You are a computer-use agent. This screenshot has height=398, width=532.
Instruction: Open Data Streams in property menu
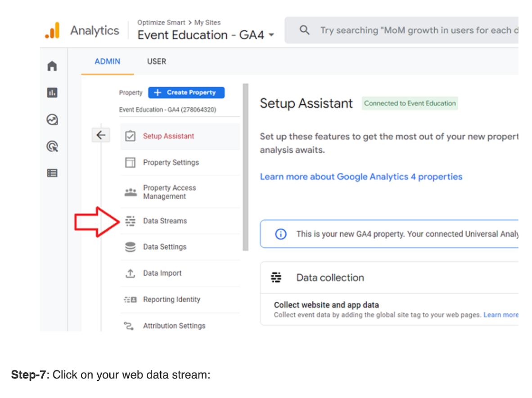click(165, 221)
